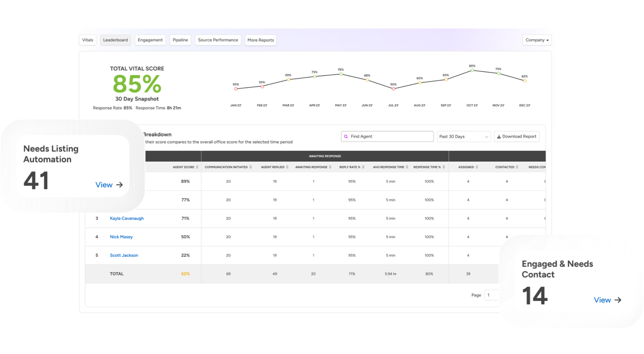Click the arrow on Needs Listing Automation card

pos(119,185)
